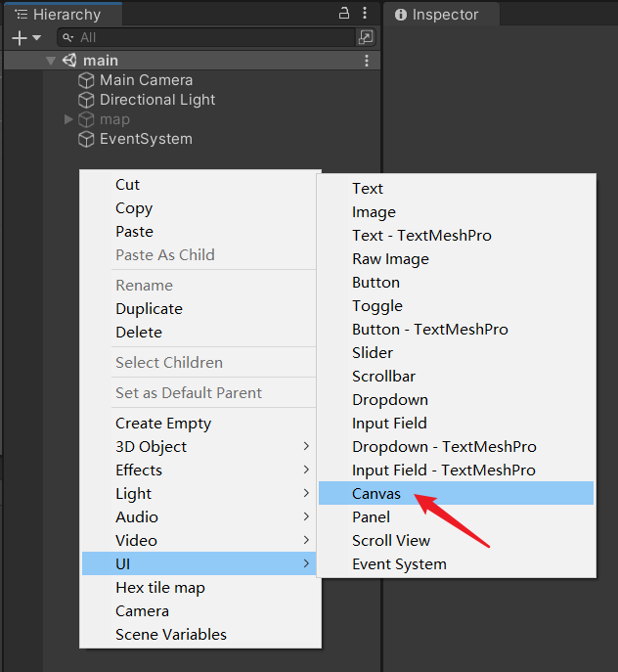Create Button - TextMeshPro element
618x672 pixels.
pos(456,329)
